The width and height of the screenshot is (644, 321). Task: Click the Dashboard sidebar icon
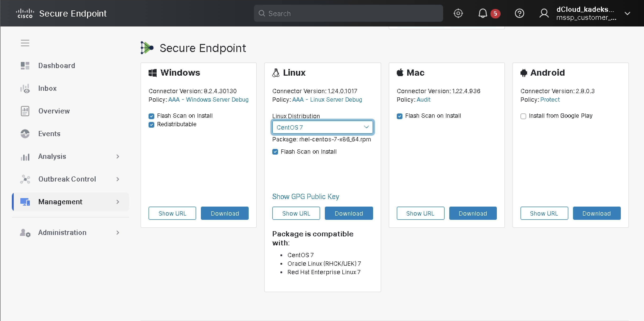25,66
